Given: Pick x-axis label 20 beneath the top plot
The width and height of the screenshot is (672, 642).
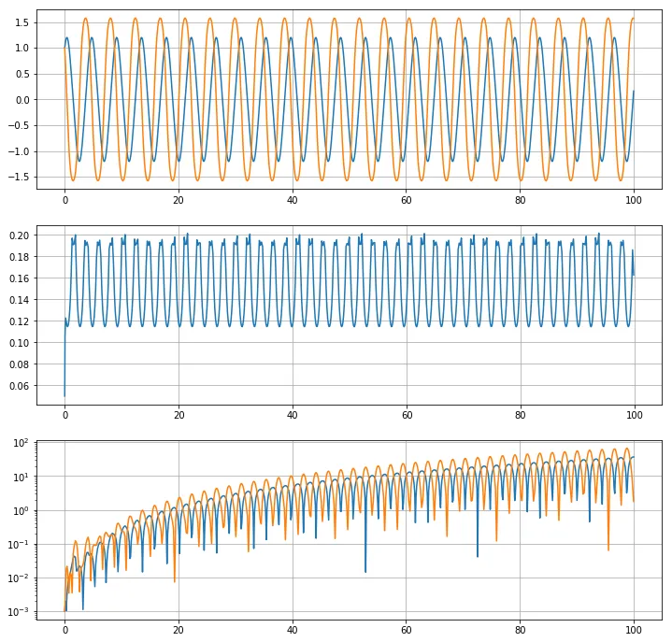Looking at the screenshot, I should 179,200.
